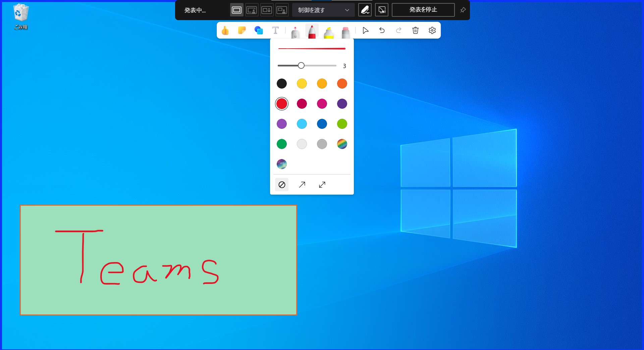Pick the rainbow ink swatch
The width and height of the screenshot is (644, 350).
(342, 144)
